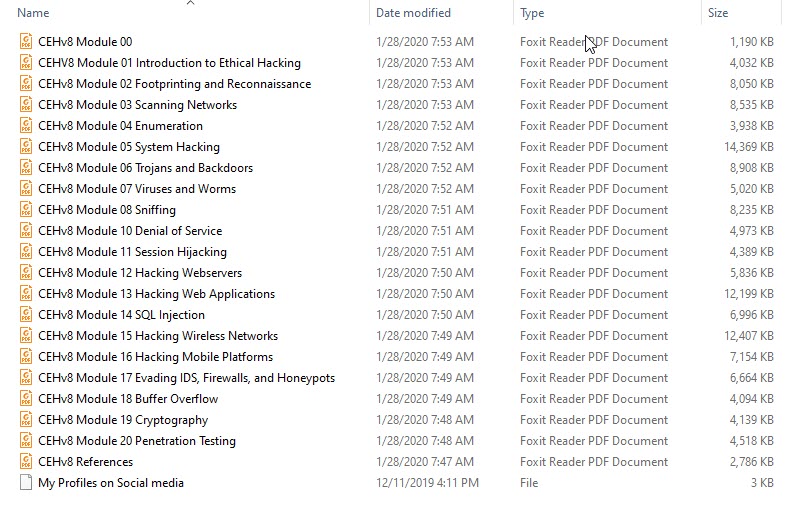Viewport: 806px width, 505px height.
Task: Click Module 01 Introduction to Ethical Hacking
Action: (170, 63)
